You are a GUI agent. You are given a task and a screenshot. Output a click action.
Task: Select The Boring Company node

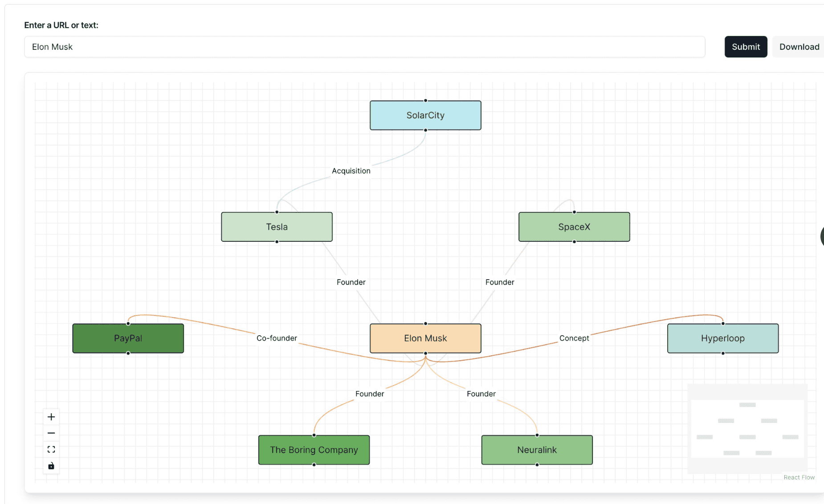314,450
